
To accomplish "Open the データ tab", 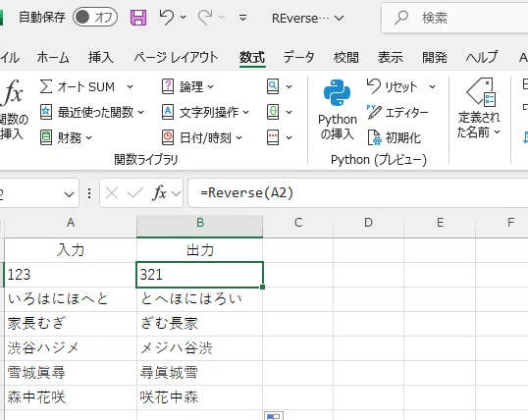I will pos(298,57).
